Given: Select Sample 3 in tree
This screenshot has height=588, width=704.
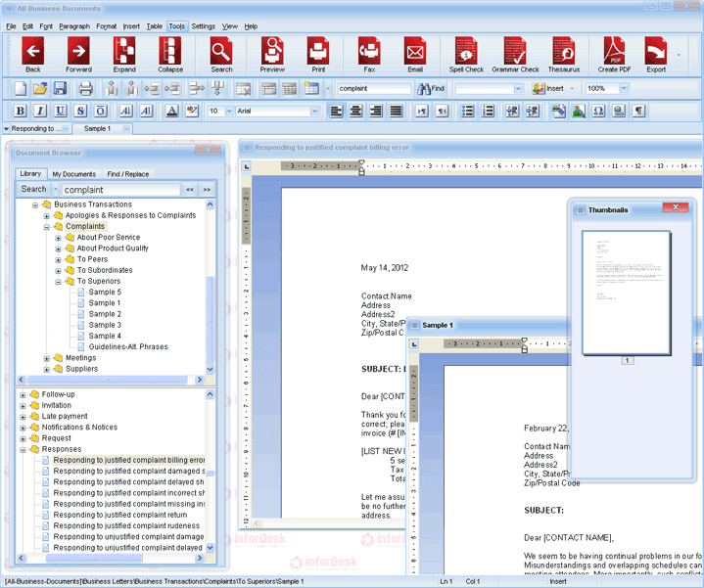Looking at the screenshot, I should [105, 325].
